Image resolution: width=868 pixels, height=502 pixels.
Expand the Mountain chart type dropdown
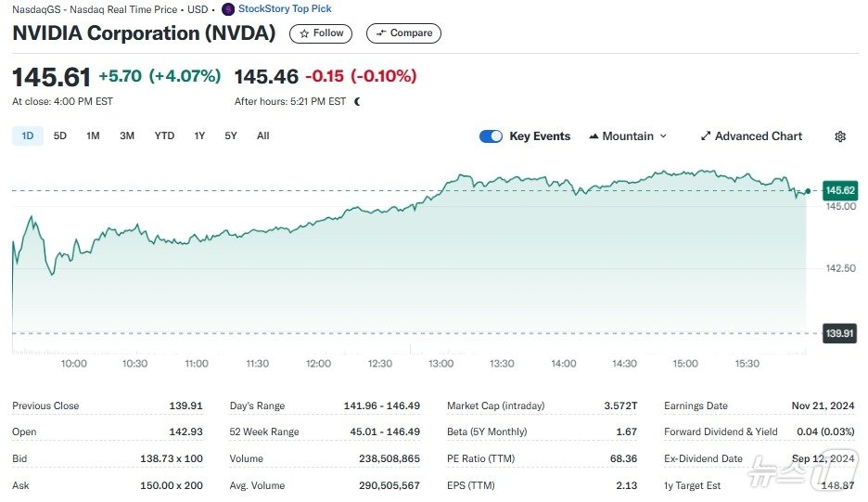click(663, 136)
